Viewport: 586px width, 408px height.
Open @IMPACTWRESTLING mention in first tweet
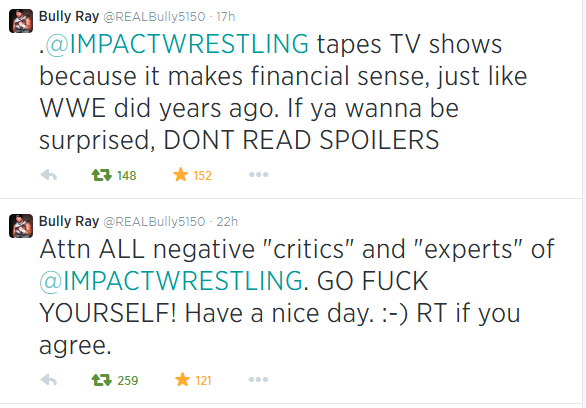coord(177,44)
